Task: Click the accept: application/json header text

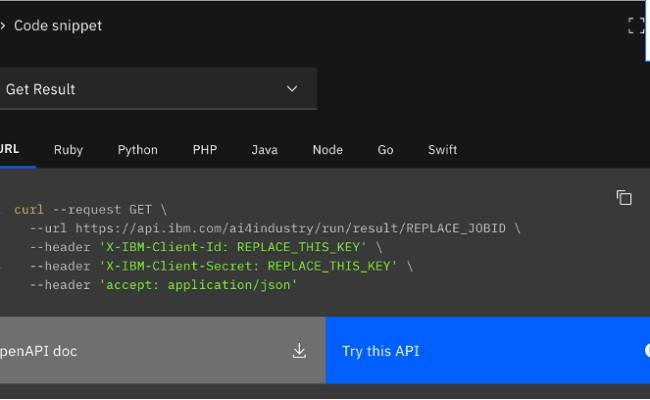Action: 199,285
